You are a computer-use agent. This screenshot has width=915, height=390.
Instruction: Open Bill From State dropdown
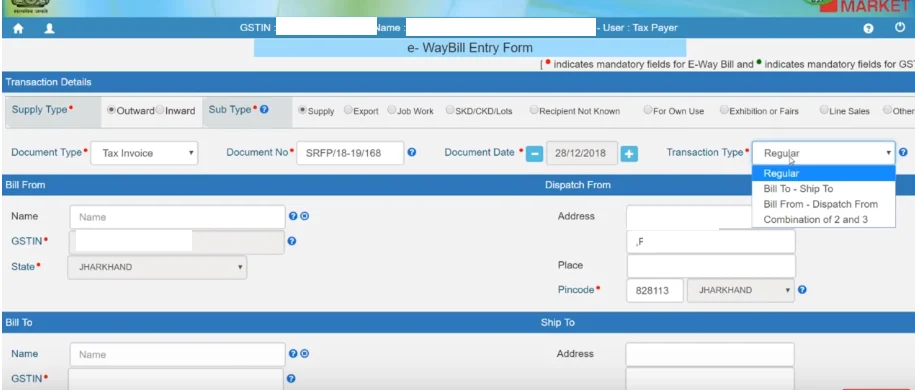(157, 267)
